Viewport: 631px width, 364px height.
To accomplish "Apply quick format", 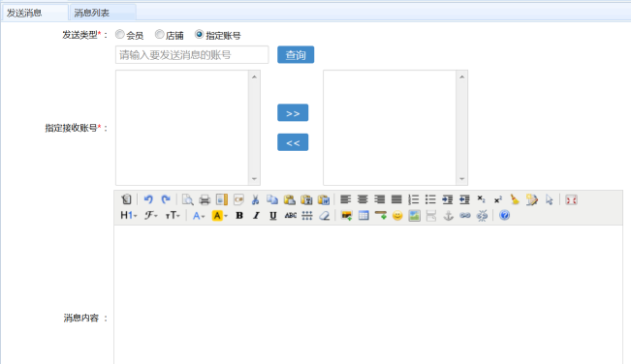I will click(x=532, y=199).
